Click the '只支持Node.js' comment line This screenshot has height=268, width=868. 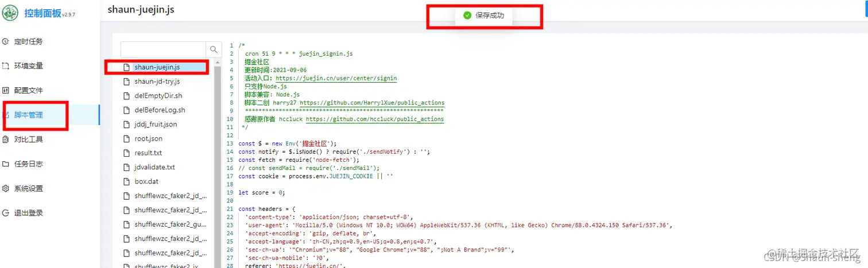(x=266, y=86)
